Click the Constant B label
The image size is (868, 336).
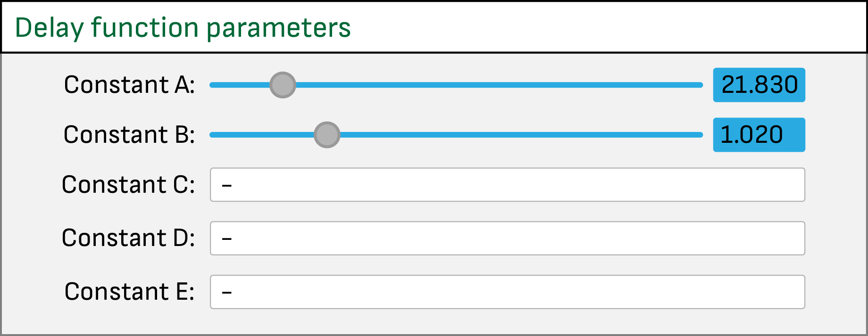130,135
